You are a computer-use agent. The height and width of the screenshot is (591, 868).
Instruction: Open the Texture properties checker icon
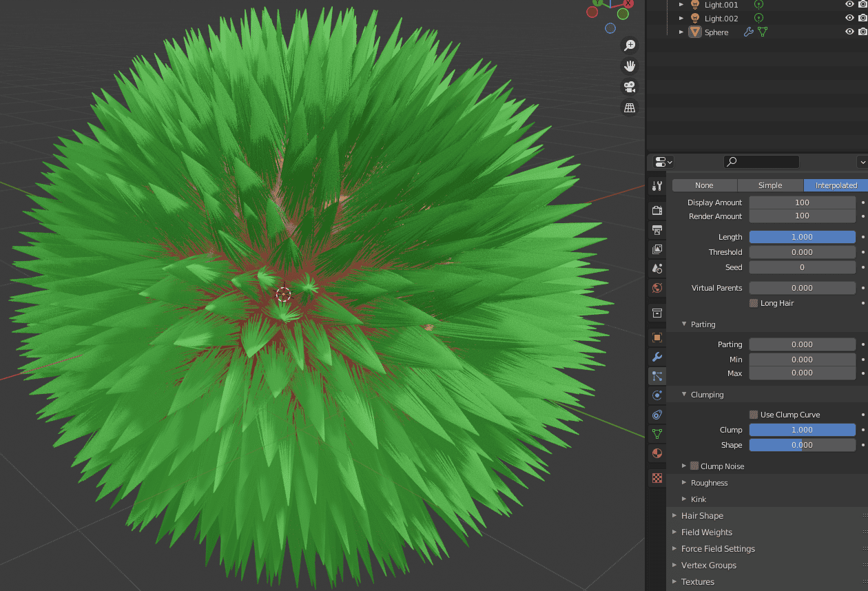(x=657, y=478)
